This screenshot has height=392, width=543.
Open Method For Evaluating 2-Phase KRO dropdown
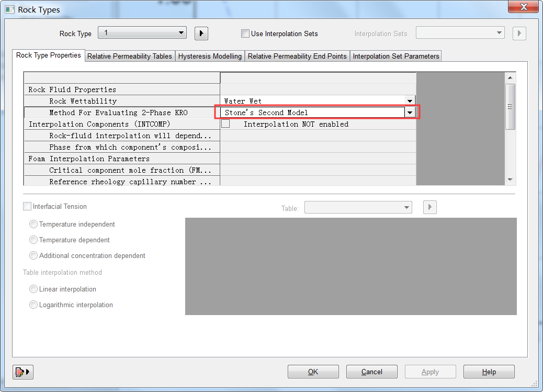410,113
